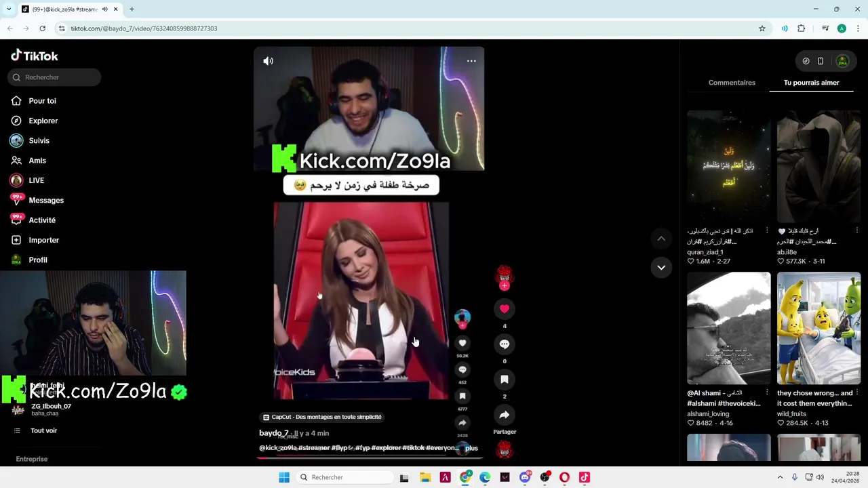Viewport: 868px width, 488px height.
Task: Open options for ab.il8e video card
Action: 857,230
